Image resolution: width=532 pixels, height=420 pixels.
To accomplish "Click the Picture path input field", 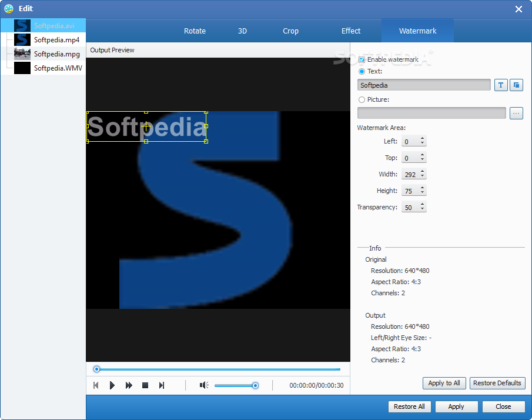I will tap(431, 113).
